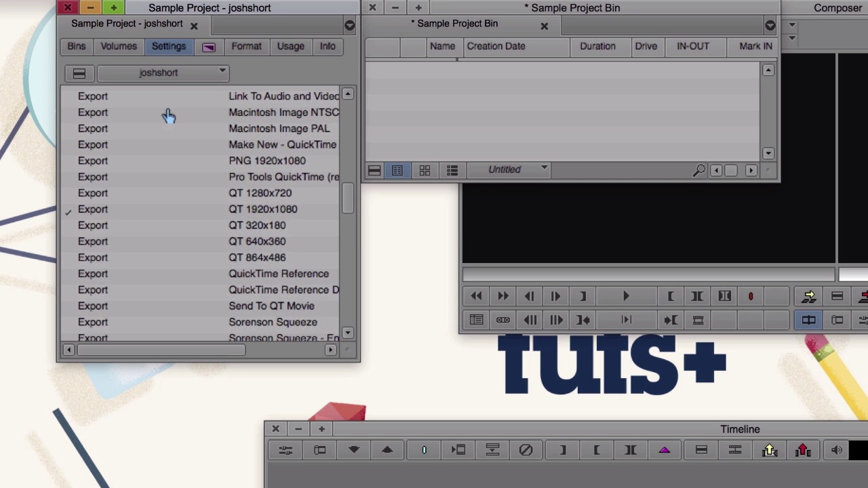Screen dimensions: 868x488
Task: Click the Rewind button in Composer
Action: pyautogui.click(x=476, y=296)
